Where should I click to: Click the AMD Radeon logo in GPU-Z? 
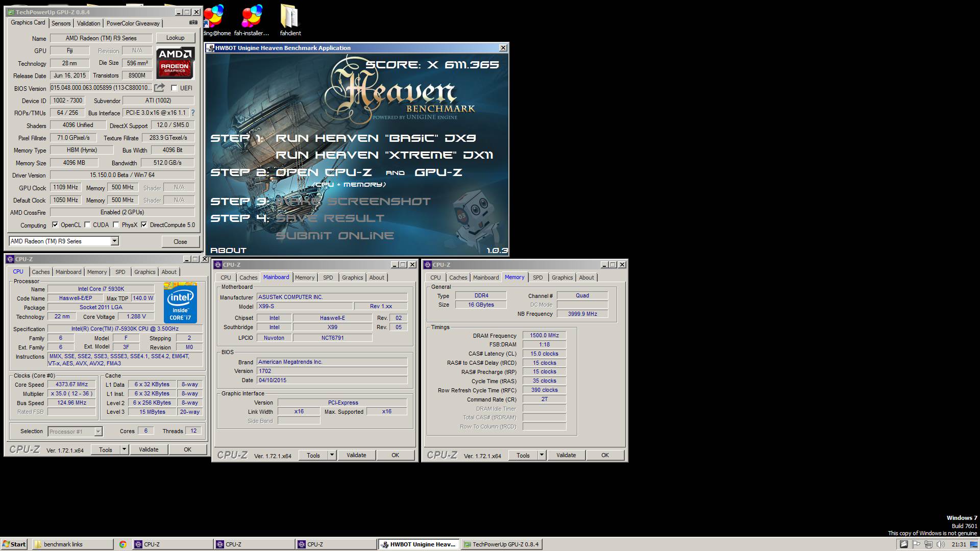(x=175, y=63)
